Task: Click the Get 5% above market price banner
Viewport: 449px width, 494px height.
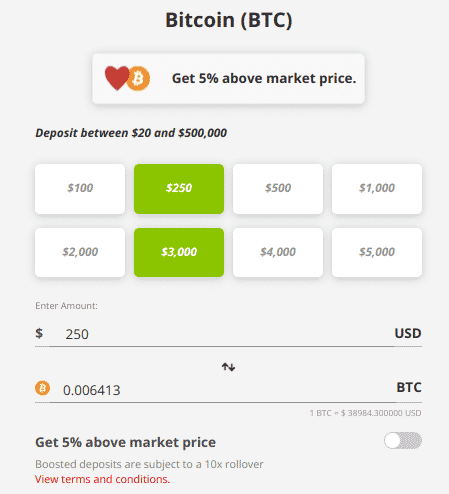Action: coord(228,79)
